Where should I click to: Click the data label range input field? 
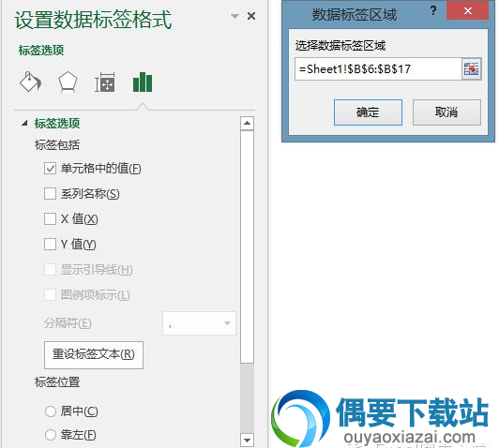(378, 69)
